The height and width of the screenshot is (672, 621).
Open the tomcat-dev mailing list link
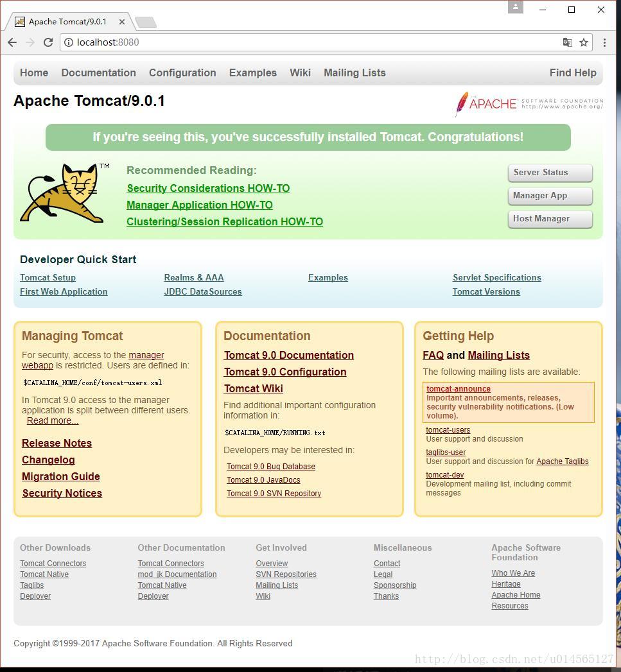[445, 475]
